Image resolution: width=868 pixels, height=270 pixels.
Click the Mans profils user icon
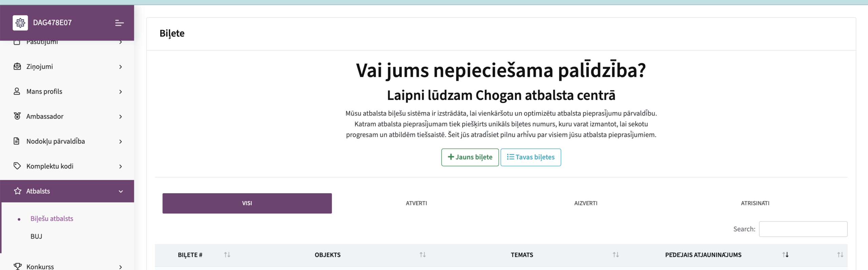17,91
